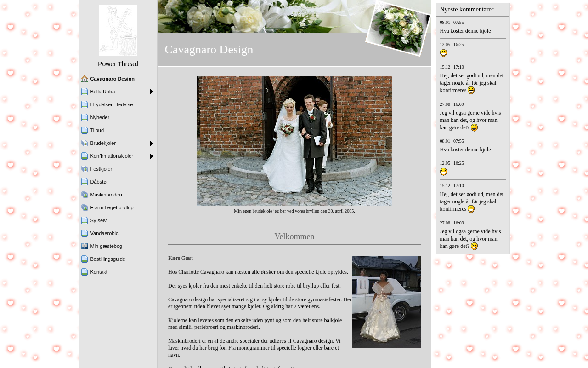Image resolution: width=588 pixels, height=368 pixels.
Task: Click the icon beside Festkjoler
Action: (85, 169)
